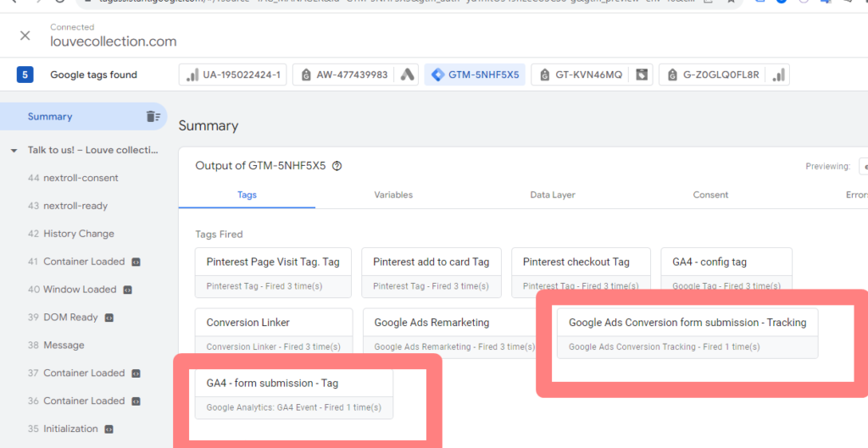Viewport: 868px width, 448px height.
Task: Click the Tags Fired heading
Action: 219,235
